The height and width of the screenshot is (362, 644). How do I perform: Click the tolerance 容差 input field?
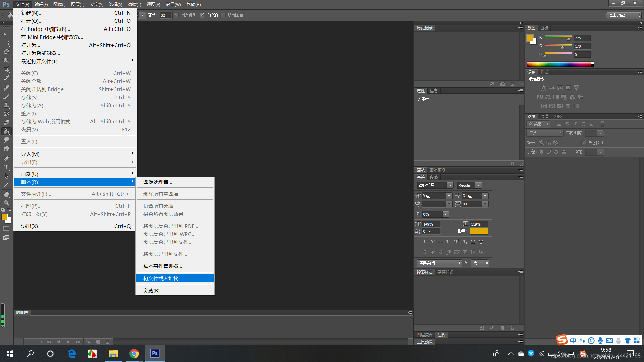point(165,15)
